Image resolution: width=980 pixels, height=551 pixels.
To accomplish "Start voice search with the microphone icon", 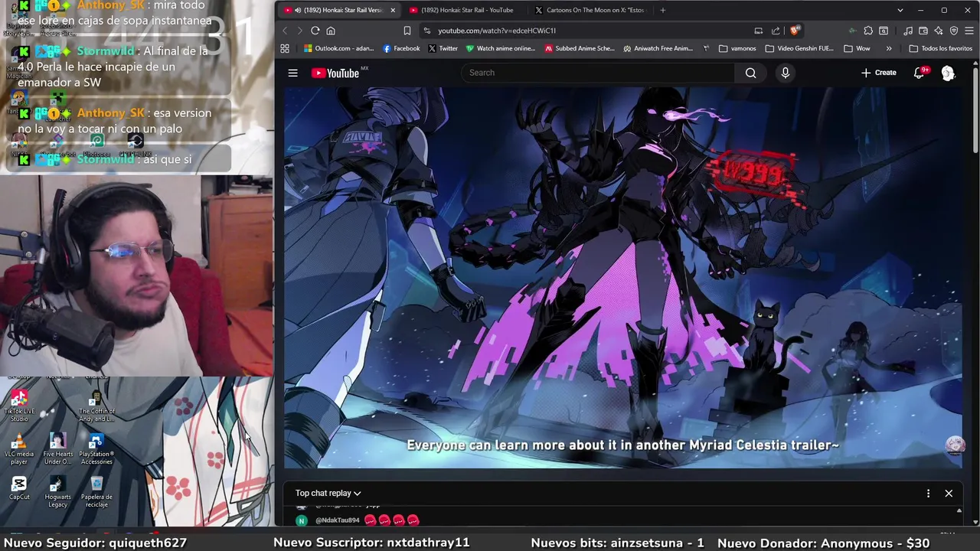I will pyautogui.click(x=785, y=73).
